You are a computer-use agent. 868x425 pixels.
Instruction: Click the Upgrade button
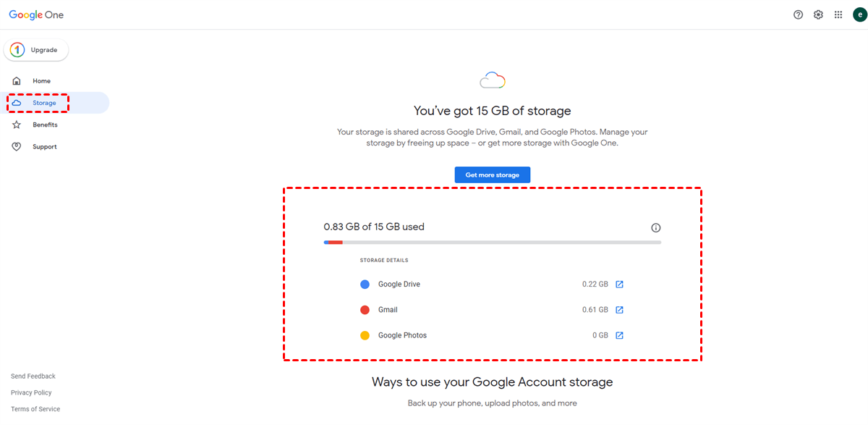point(37,50)
